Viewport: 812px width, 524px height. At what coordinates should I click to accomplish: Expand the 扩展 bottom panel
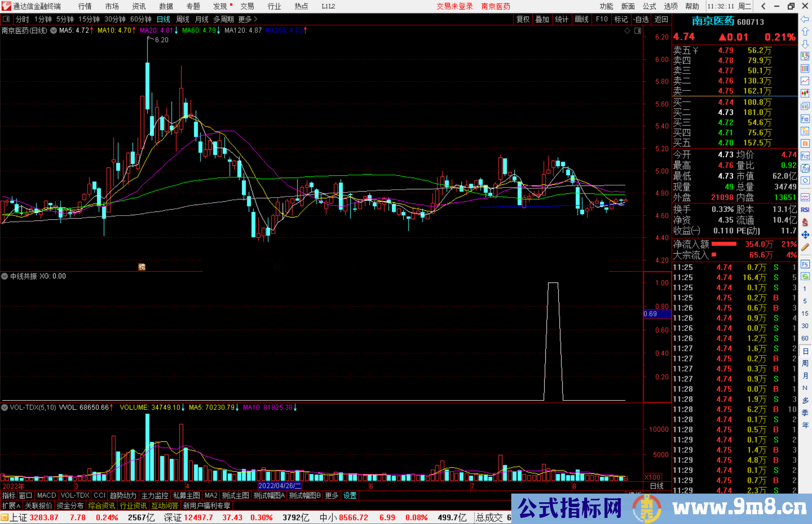(11, 506)
